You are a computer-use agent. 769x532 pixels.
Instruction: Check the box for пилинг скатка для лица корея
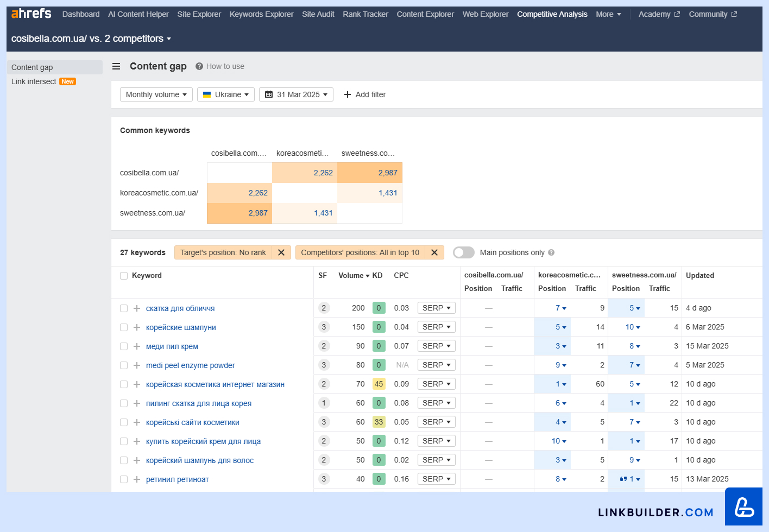[124, 403]
